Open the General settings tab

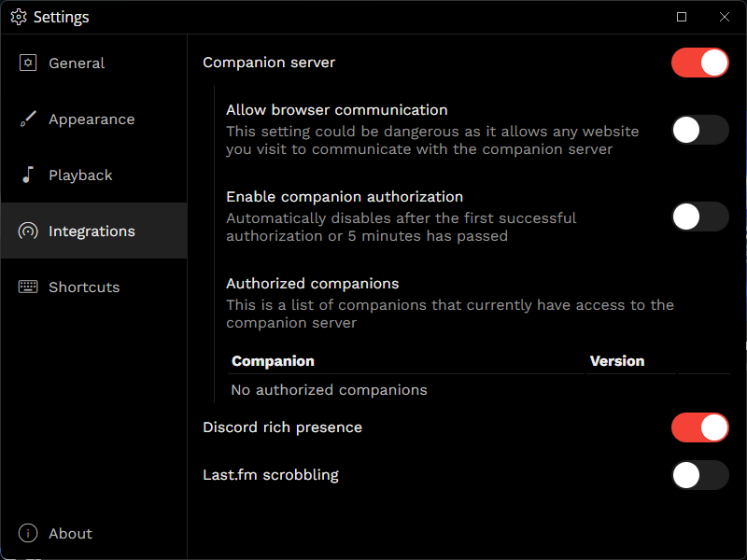point(77,63)
